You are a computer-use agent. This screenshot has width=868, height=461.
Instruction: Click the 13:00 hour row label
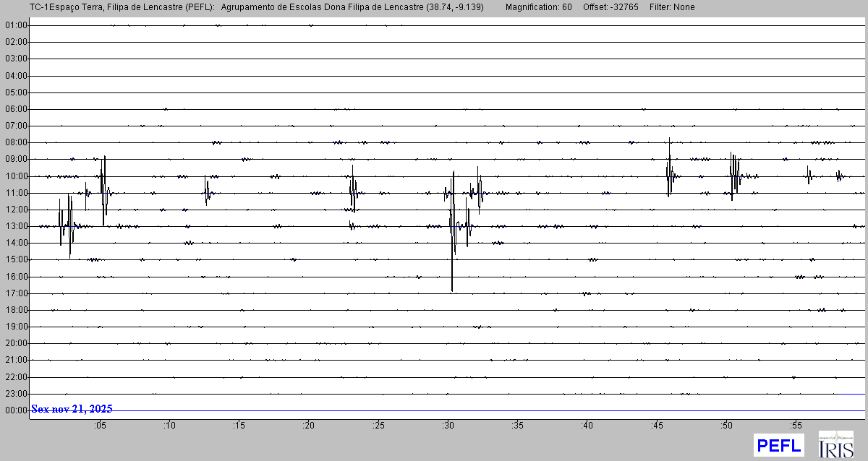16,226
